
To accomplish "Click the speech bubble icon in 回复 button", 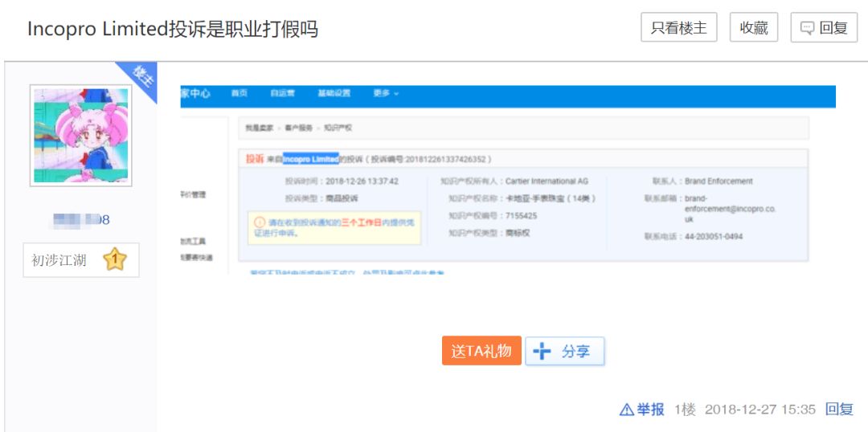I will (x=808, y=28).
